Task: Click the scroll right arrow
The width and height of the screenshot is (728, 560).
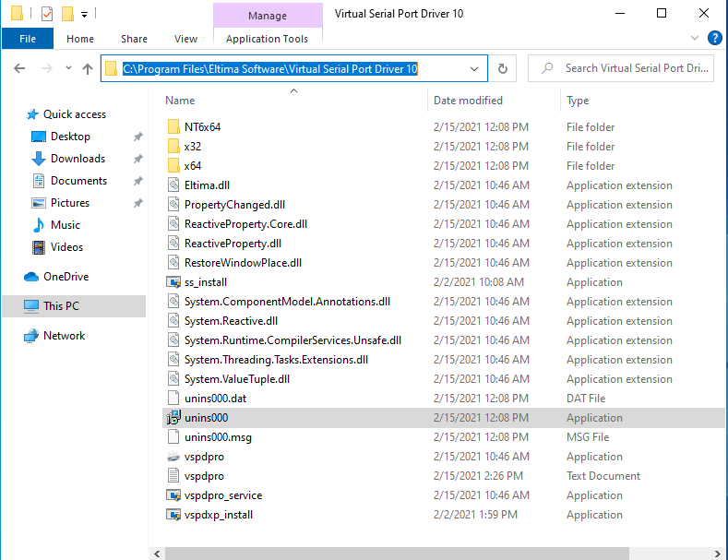Action: 717,554
